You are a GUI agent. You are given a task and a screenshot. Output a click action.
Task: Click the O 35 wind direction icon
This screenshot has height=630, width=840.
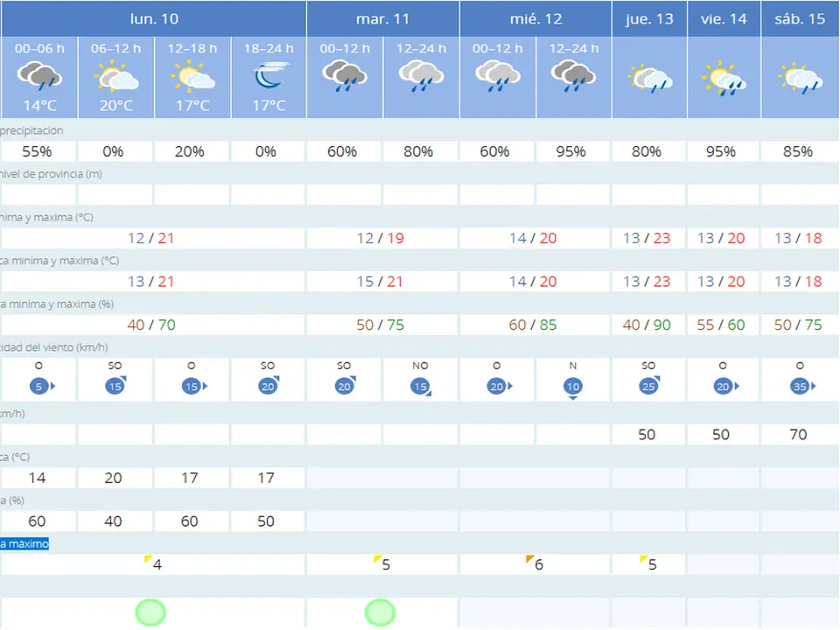point(802,386)
